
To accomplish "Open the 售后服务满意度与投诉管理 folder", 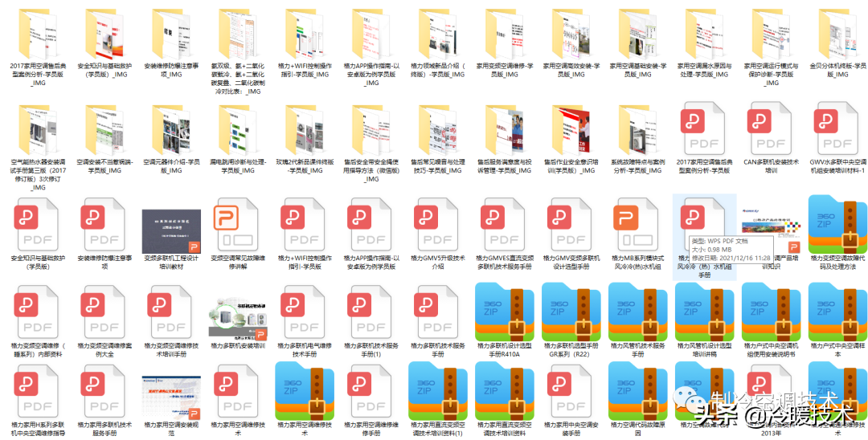I will [x=505, y=129].
